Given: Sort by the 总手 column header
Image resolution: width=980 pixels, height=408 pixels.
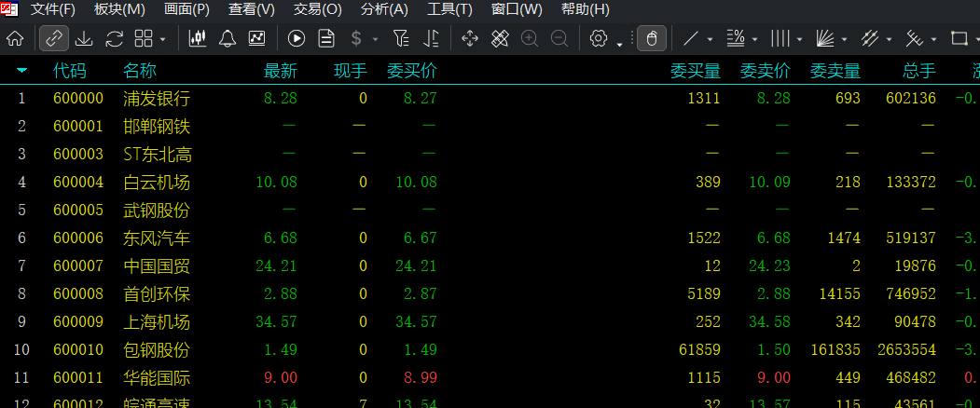Looking at the screenshot, I should (919, 71).
